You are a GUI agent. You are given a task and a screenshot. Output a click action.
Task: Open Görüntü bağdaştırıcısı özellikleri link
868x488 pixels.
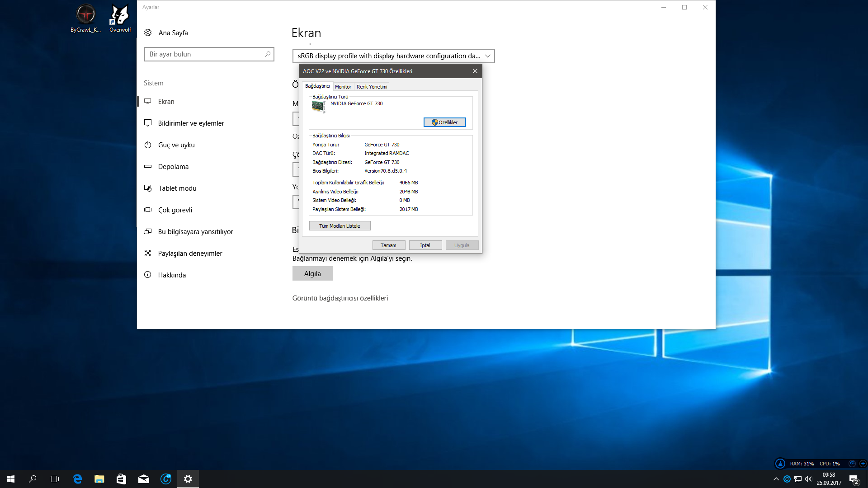pyautogui.click(x=340, y=298)
